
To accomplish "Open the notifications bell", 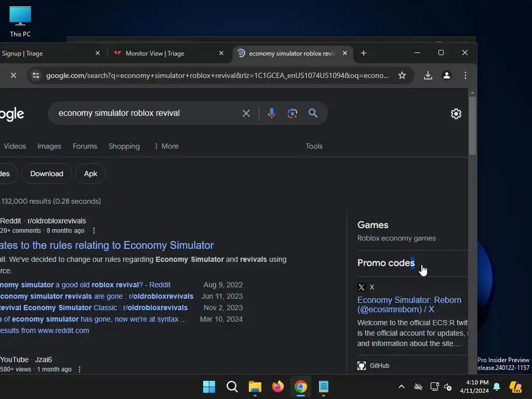I will [497, 387].
